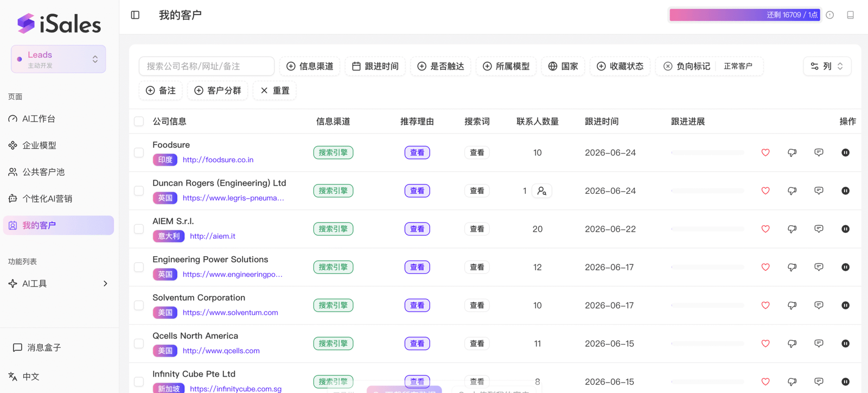Select 我的客户 in sidebar
This screenshot has width=868, height=393.
tap(59, 225)
